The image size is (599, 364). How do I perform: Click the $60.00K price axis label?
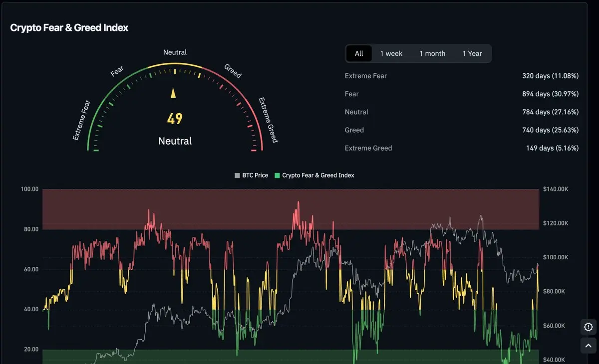click(554, 326)
